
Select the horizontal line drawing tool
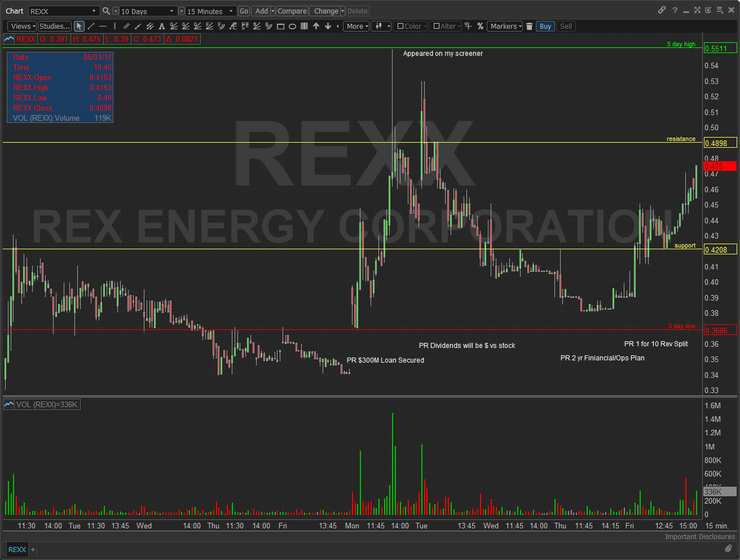coord(103,26)
